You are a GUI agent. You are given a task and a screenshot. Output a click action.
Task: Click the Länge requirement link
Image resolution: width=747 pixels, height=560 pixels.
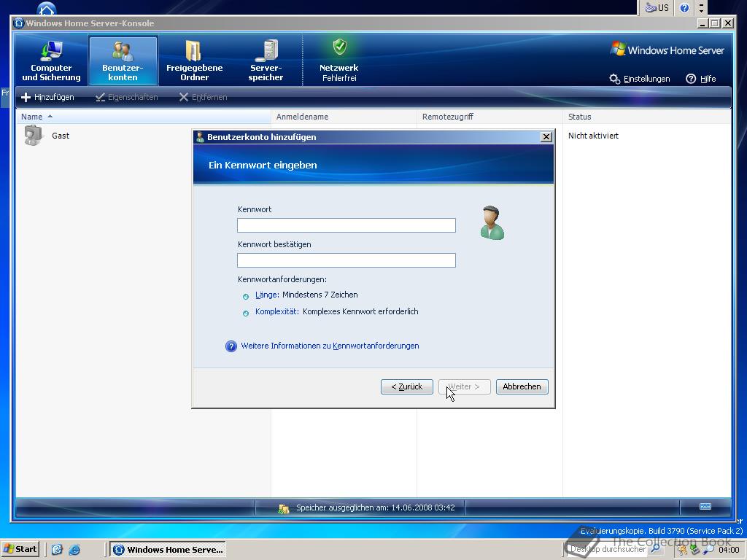tap(267, 295)
